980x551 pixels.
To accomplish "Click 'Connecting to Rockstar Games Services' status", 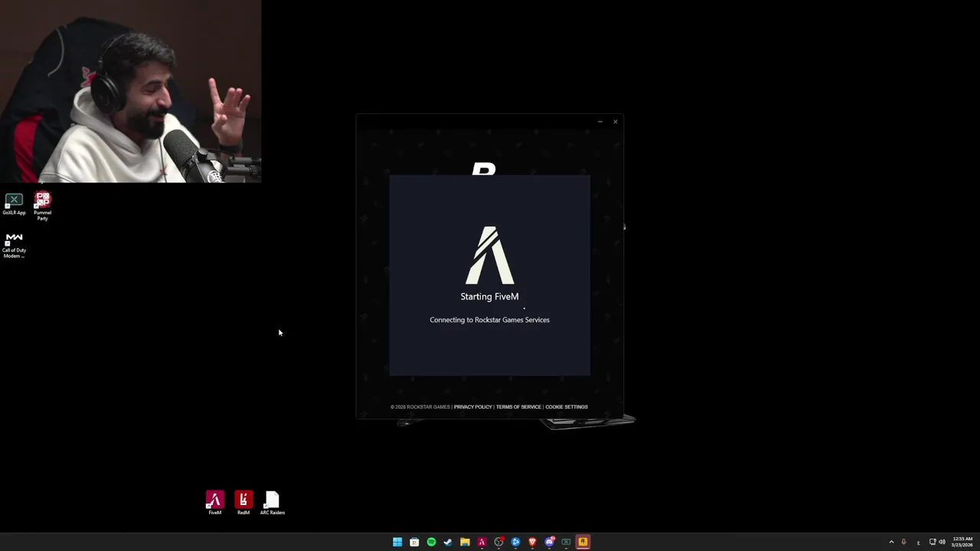I will click(x=489, y=320).
